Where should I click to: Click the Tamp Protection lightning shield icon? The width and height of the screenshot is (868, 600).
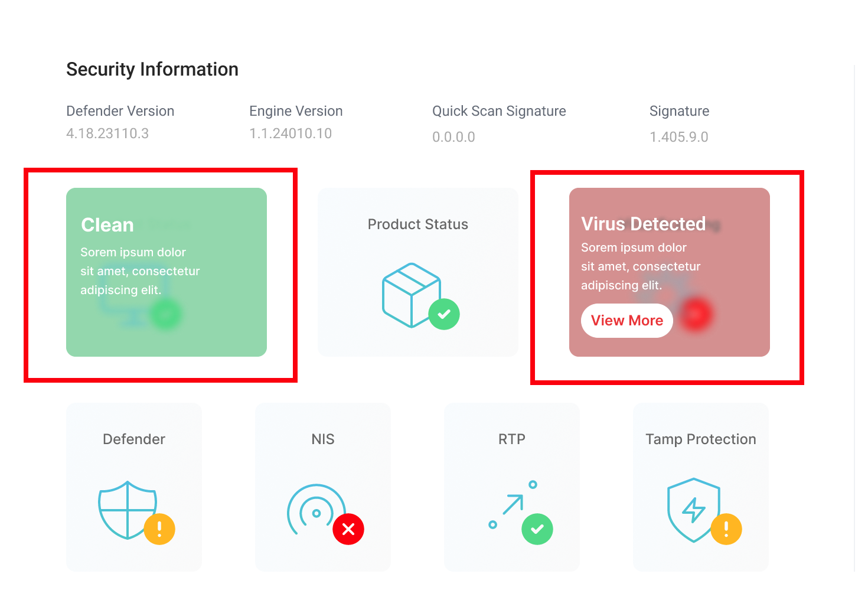pos(692,508)
